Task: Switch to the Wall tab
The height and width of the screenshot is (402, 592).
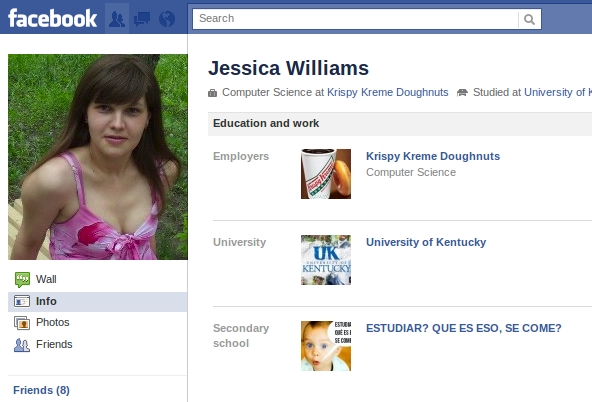Action: pyautogui.click(x=97, y=280)
